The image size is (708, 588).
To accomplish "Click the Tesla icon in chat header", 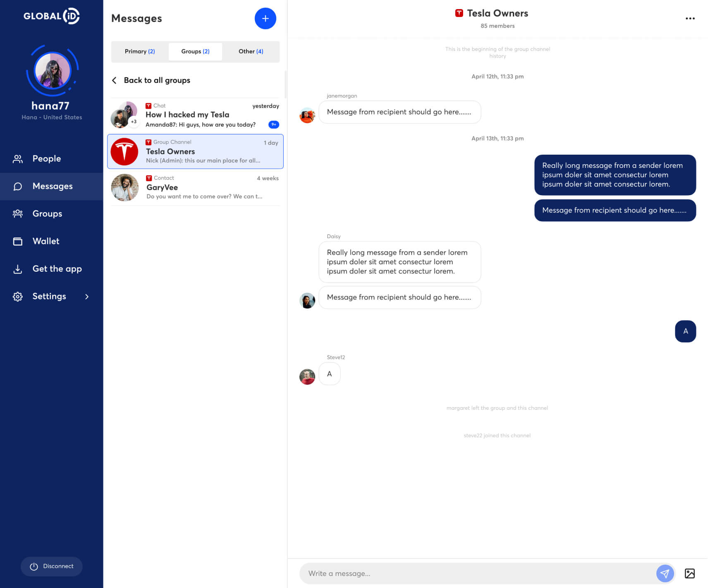I will (x=459, y=13).
